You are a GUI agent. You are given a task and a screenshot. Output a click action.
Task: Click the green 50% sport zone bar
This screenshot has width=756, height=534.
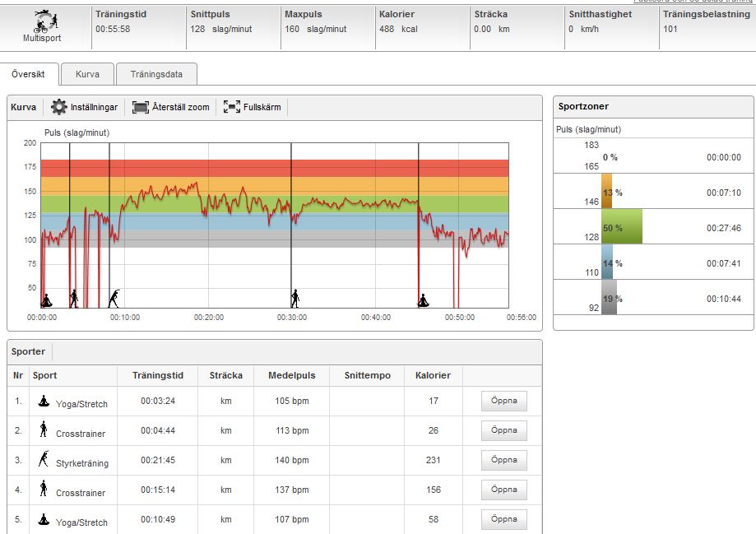coord(622,226)
